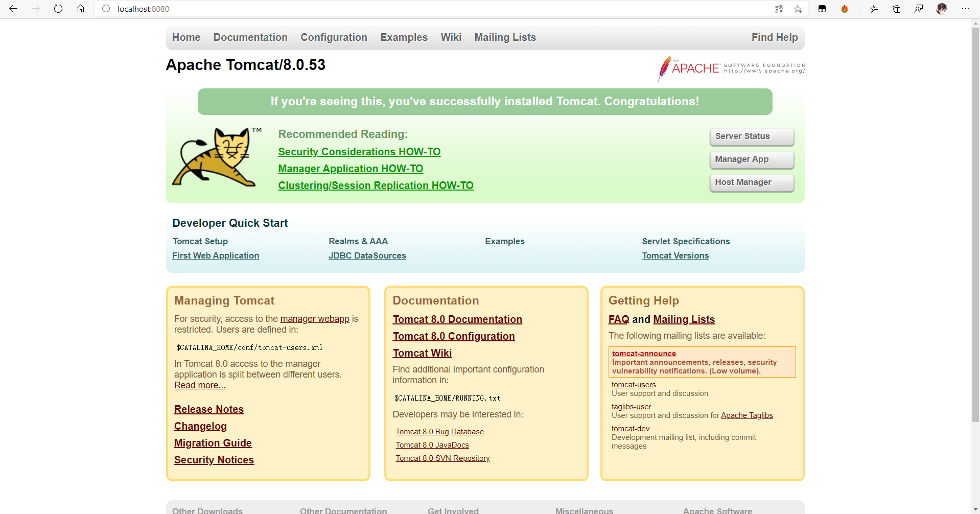The width and height of the screenshot is (980, 514).
Task: Open Security Considerations HOW-TO link
Action: 359,152
